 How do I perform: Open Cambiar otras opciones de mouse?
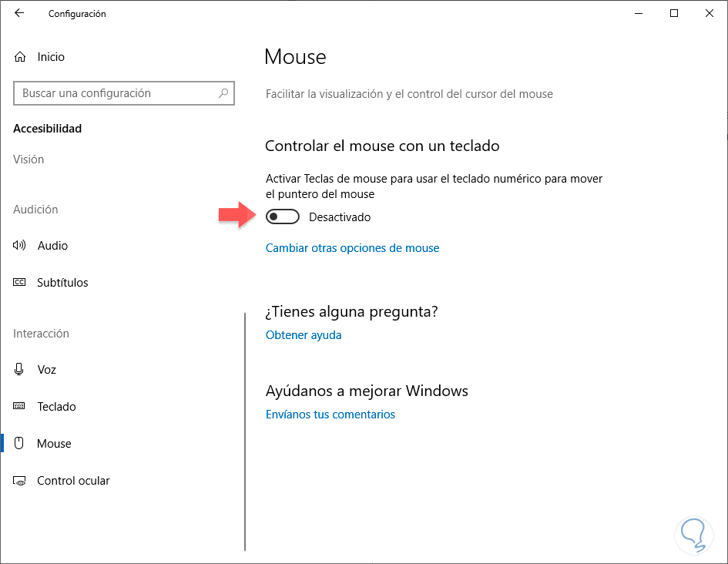352,248
